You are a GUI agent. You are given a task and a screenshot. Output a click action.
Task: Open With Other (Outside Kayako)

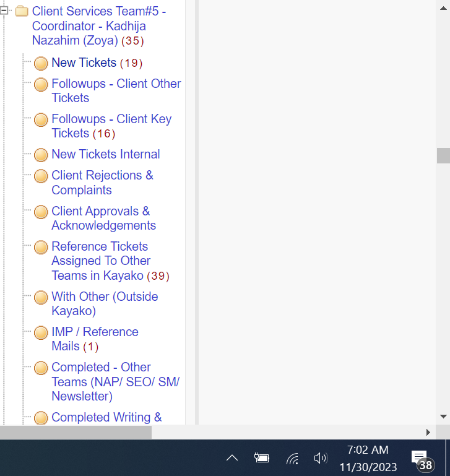tap(105, 303)
